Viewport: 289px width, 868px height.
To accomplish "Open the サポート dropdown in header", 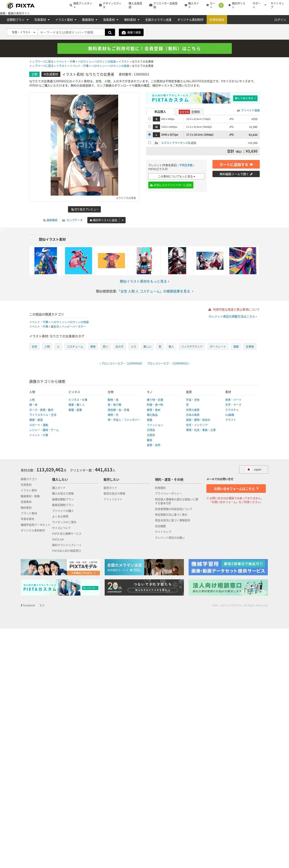I will (259, 5).
